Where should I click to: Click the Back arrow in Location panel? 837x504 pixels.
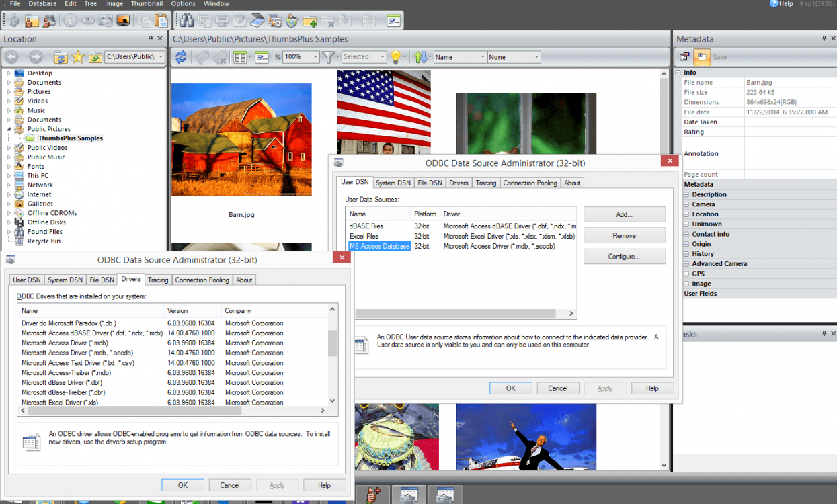click(11, 57)
